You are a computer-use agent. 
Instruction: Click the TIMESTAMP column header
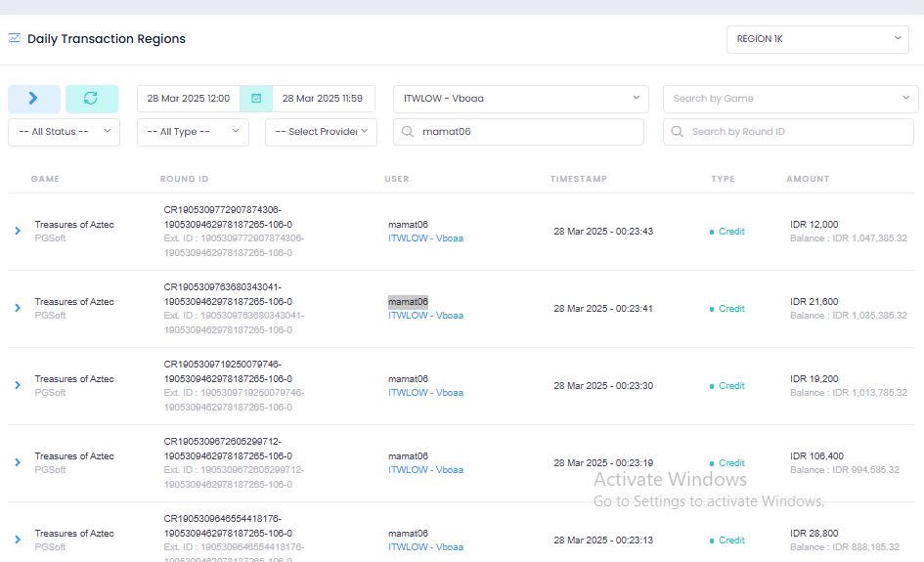[x=579, y=179]
